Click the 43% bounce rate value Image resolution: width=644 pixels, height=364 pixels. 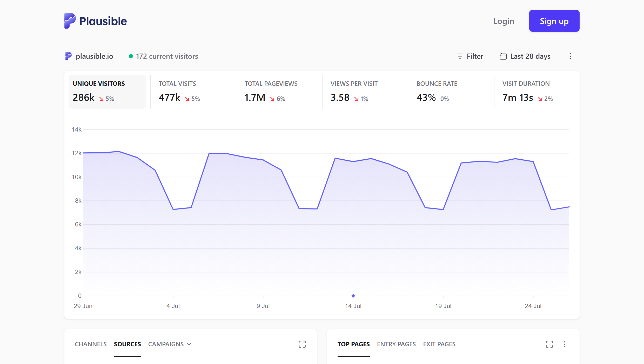pos(426,97)
